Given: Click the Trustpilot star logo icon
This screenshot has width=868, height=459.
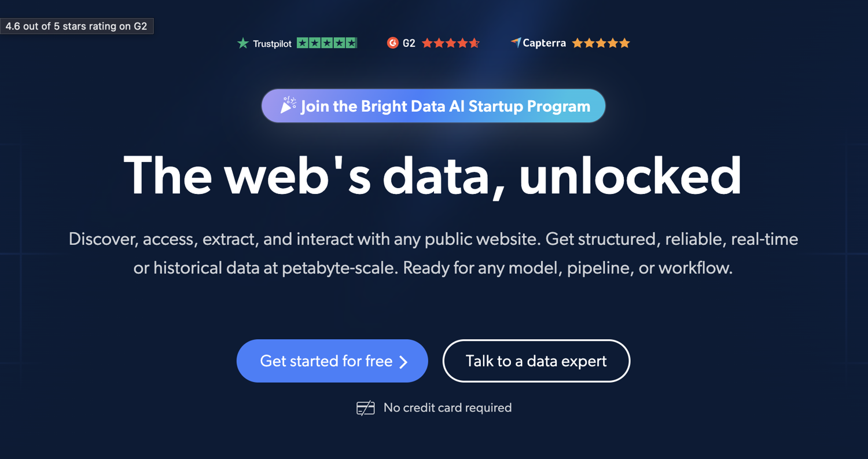Looking at the screenshot, I should tap(242, 42).
